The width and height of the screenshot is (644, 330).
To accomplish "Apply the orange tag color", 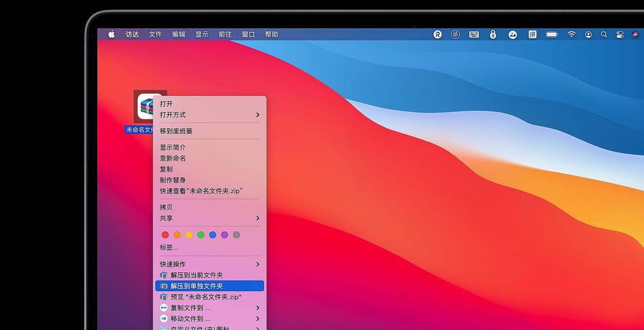I will coord(177,235).
